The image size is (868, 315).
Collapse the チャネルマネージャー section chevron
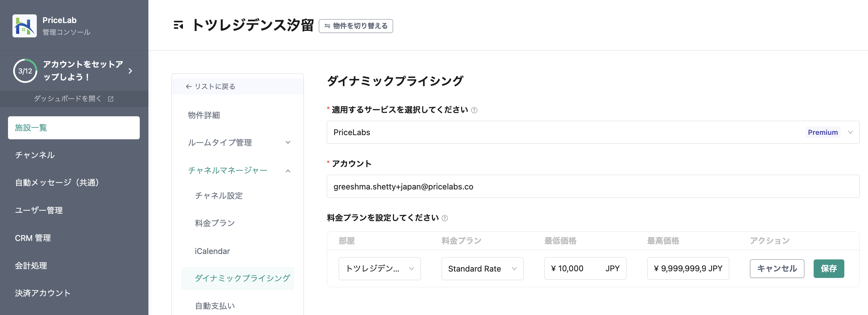[x=288, y=171]
